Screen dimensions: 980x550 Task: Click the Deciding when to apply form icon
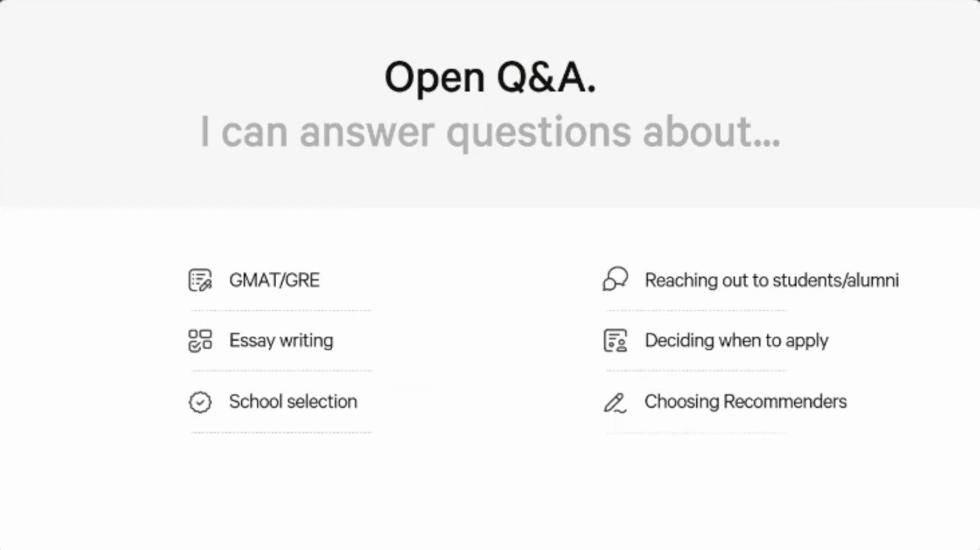pyautogui.click(x=615, y=340)
